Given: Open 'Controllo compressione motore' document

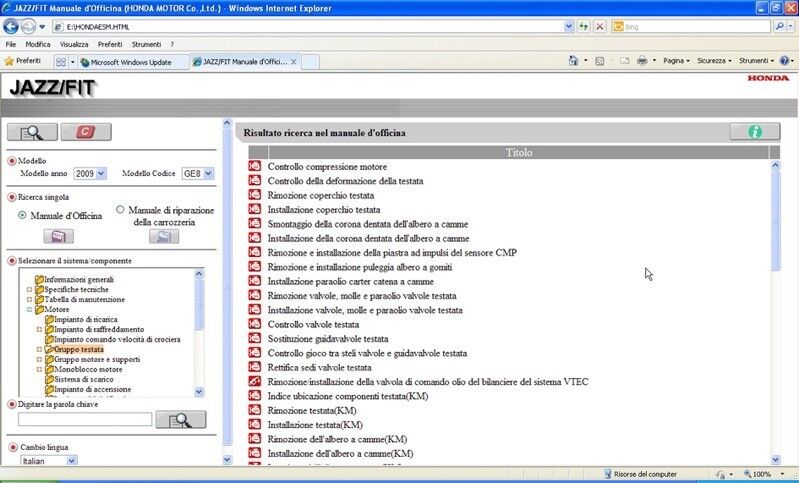Looking at the screenshot, I should [327, 166].
